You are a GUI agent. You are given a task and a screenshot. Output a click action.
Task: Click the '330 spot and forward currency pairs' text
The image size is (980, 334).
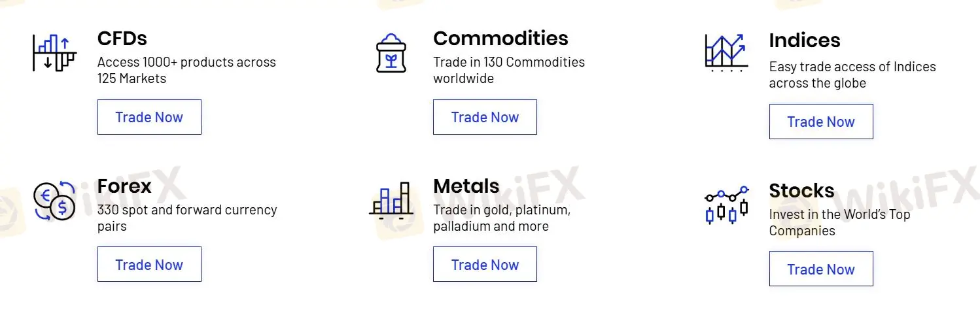(187, 218)
